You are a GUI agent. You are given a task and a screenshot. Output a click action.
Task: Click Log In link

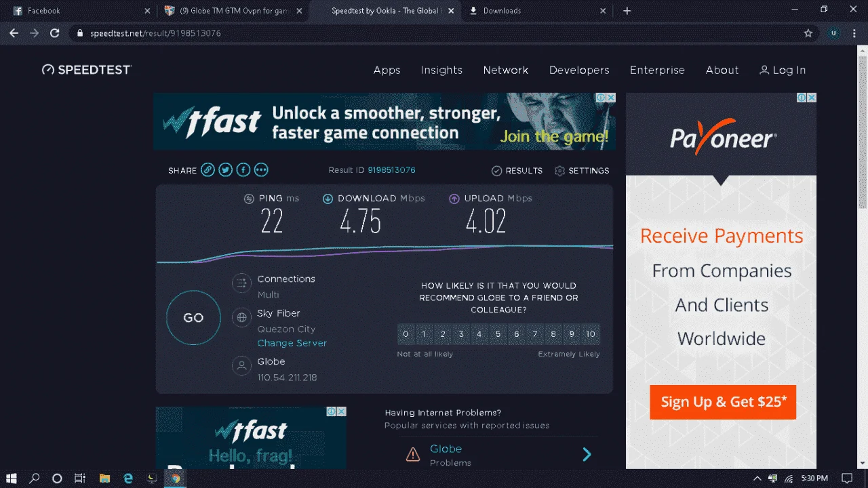pyautogui.click(x=783, y=70)
